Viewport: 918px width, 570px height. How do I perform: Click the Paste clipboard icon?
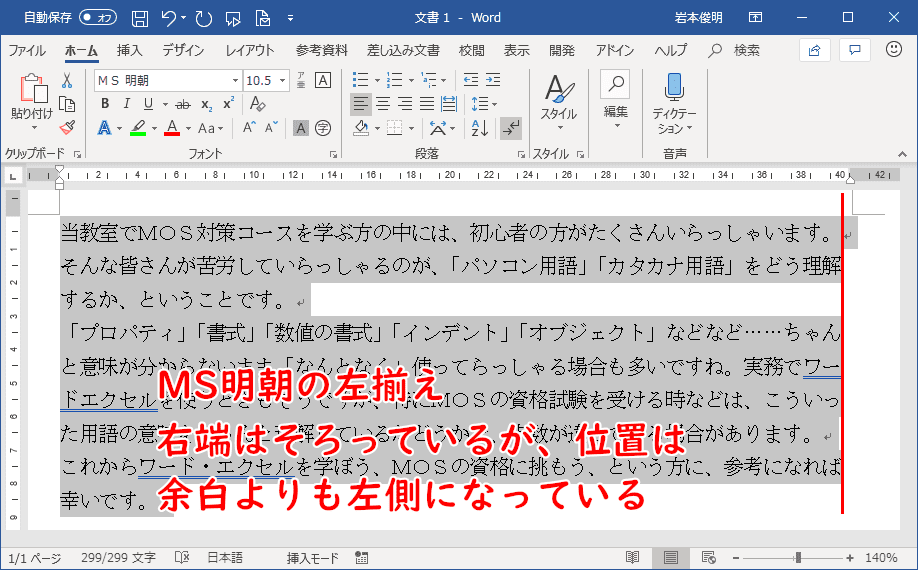click(33, 88)
